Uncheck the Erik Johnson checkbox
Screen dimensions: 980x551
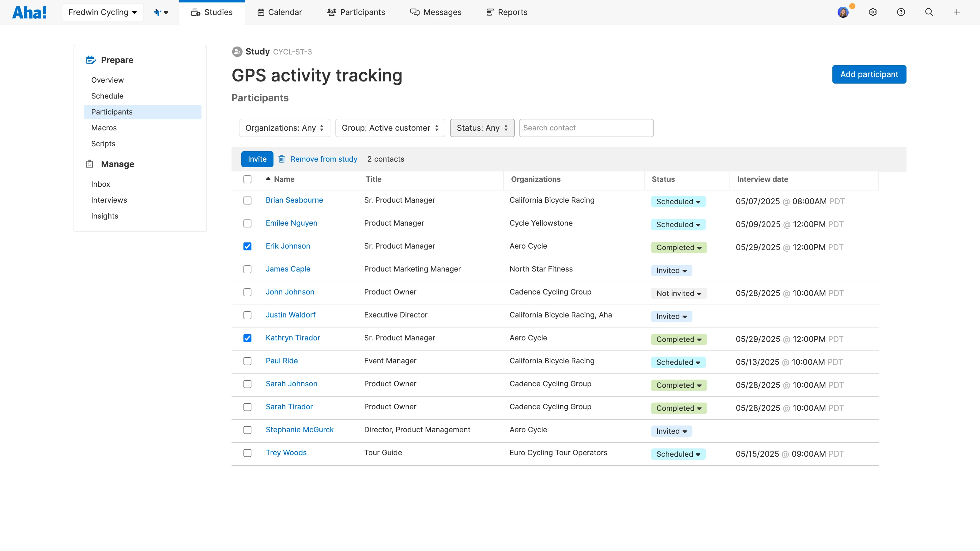[247, 246]
